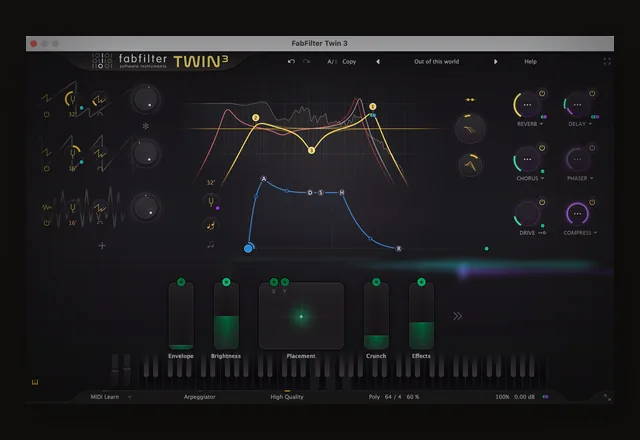Open the Phaser dropdown arrow
The image size is (640, 440).
tap(591, 178)
